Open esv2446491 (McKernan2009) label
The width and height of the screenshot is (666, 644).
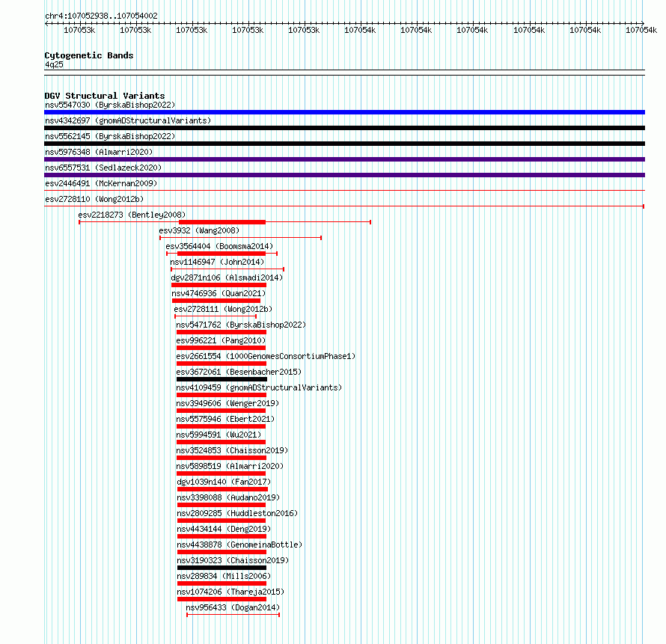click(x=101, y=183)
